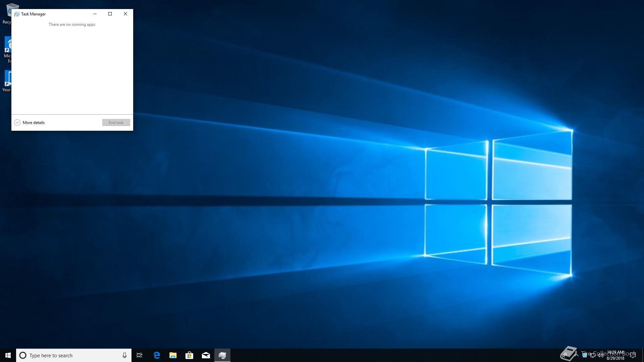Open the clock showing 8/29/2018
Screen dimensions: 644x362
pyautogui.click(x=615, y=355)
